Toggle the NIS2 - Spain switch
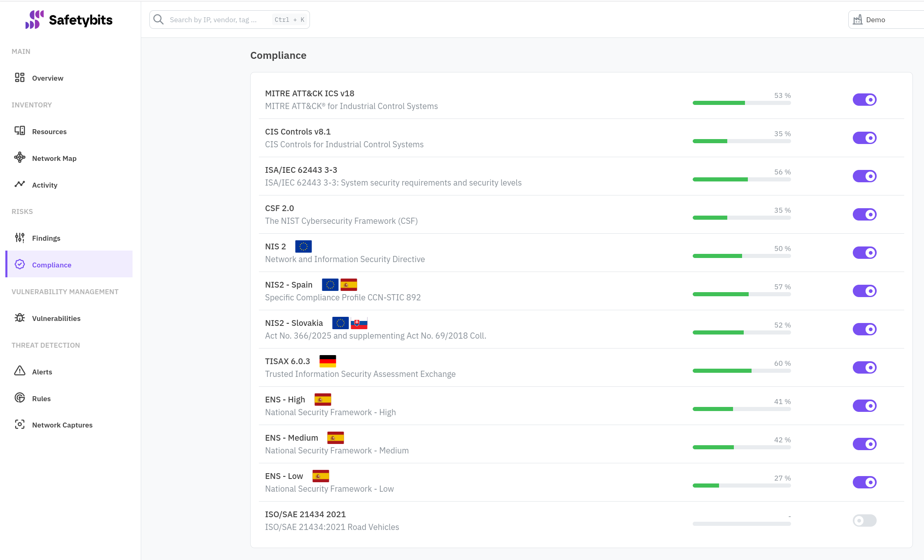Viewport: 924px width, 560px height. [x=864, y=291]
